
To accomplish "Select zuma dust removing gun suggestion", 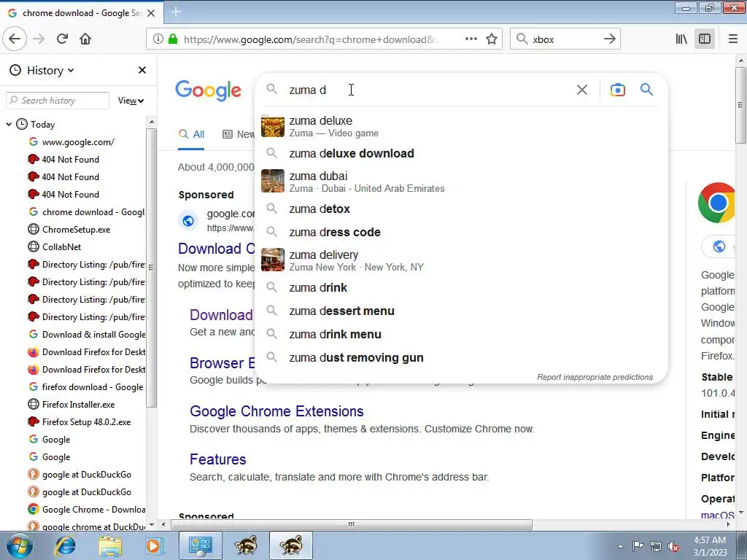I will click(461, 357).
